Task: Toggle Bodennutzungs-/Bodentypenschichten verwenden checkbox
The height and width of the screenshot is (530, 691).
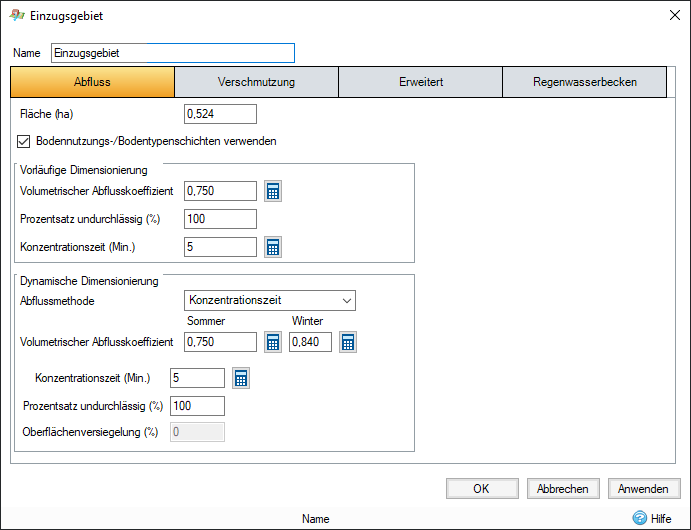Action: tap(23, 141)
